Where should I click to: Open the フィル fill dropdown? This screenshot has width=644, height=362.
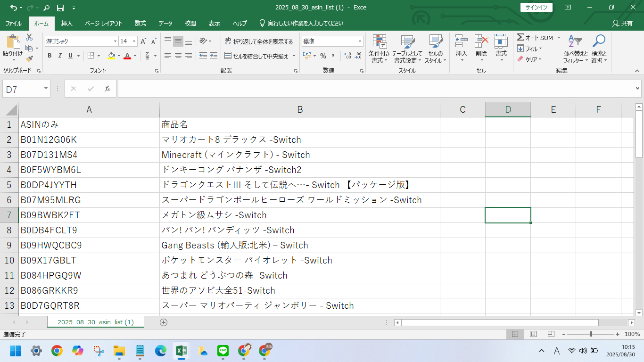[530, 49]
